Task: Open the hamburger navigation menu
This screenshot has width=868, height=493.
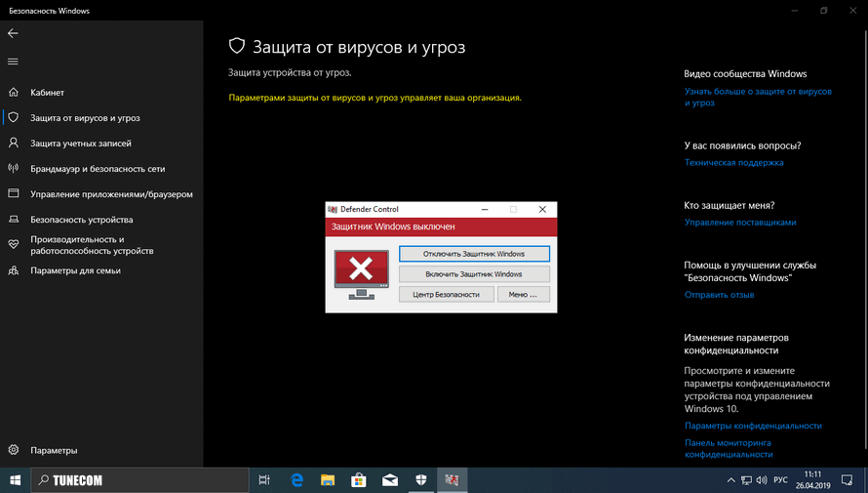Action: [x=13, y=62]
